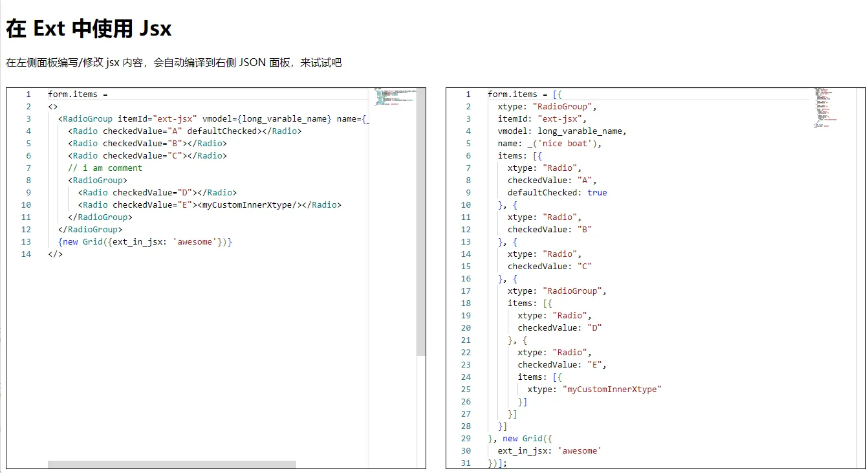The image size is (868, 473).
Task: Click 'checkedValue: "E",' in right editor
Action: click(563, 365)
